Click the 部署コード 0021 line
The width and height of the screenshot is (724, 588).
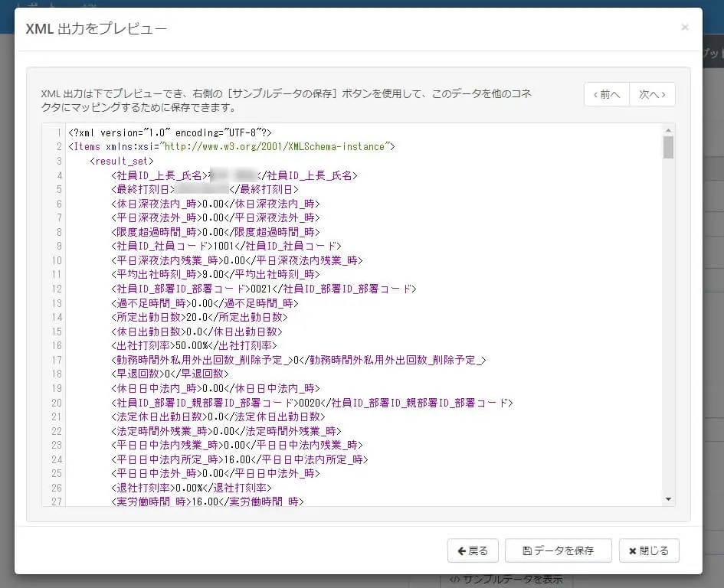coord(264,289)
